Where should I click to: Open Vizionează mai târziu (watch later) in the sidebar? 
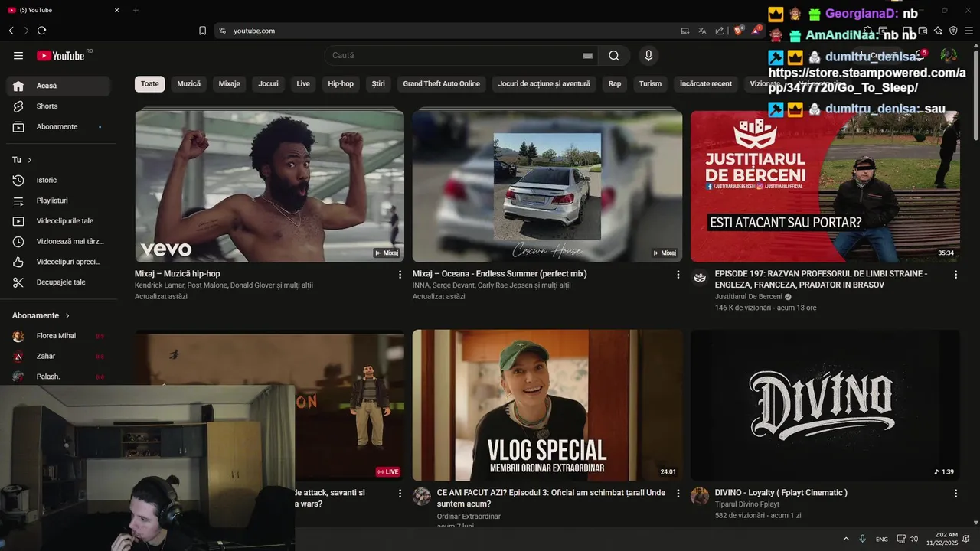pyautogui.click(x=57, y=241)
